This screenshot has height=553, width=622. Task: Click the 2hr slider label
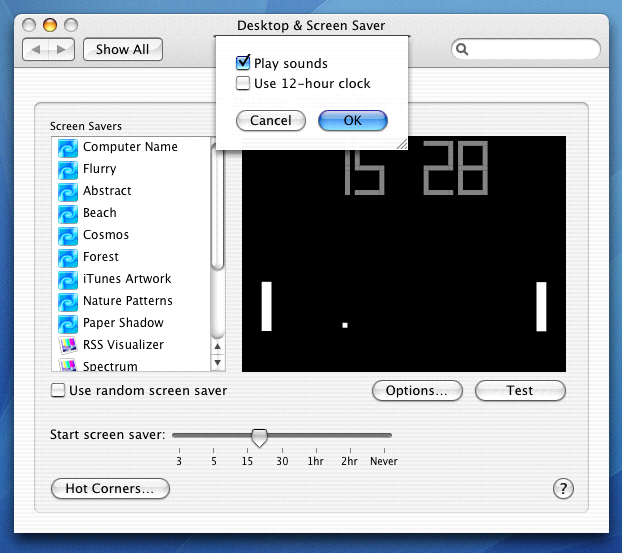pyautogui.click(x=349, y=461)
